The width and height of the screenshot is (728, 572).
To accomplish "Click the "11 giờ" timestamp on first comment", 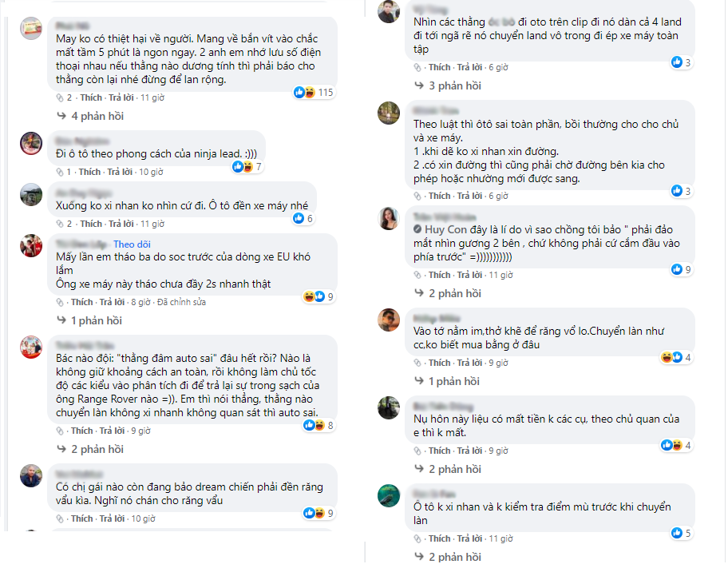I will pyautogui.click(x=152, y=97).
